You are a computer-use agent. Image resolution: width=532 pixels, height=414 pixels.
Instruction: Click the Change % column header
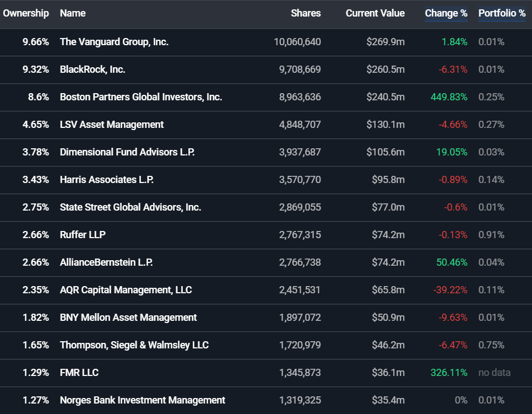446,13
